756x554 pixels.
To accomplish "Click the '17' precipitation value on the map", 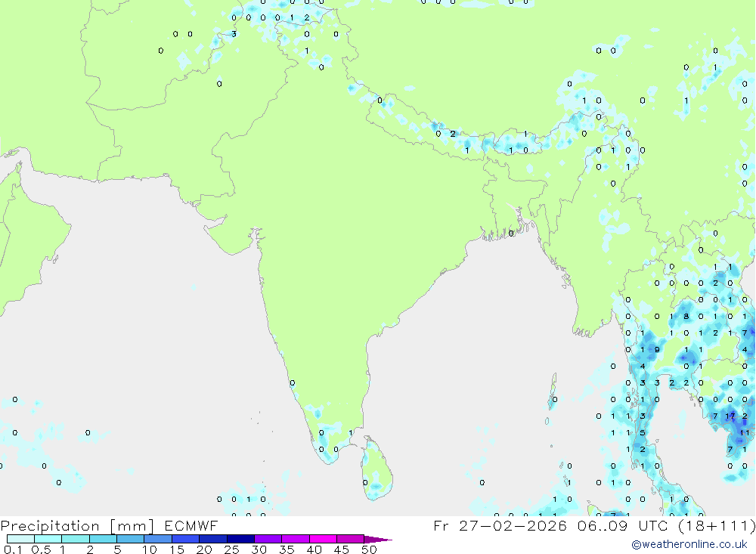I will point(730,416).
